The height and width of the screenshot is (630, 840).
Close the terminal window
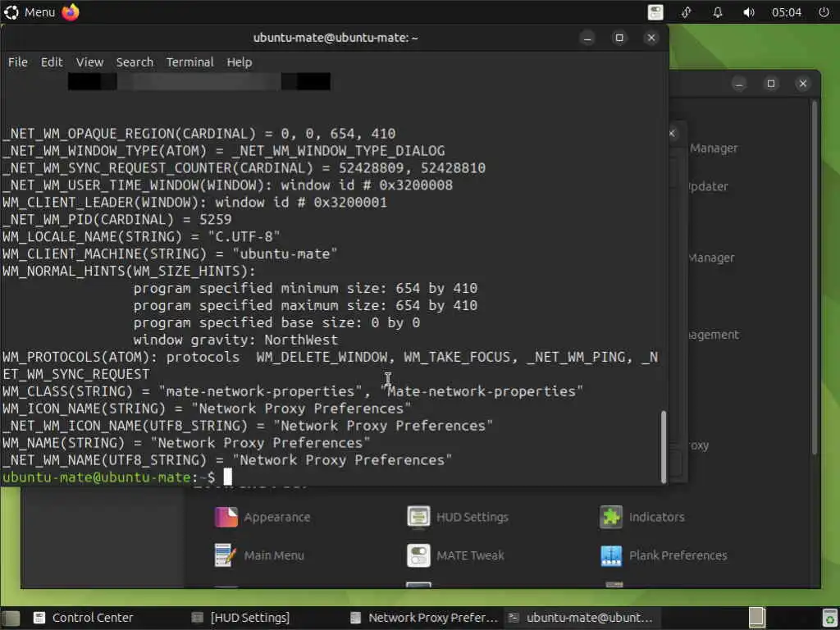[651, 38]
